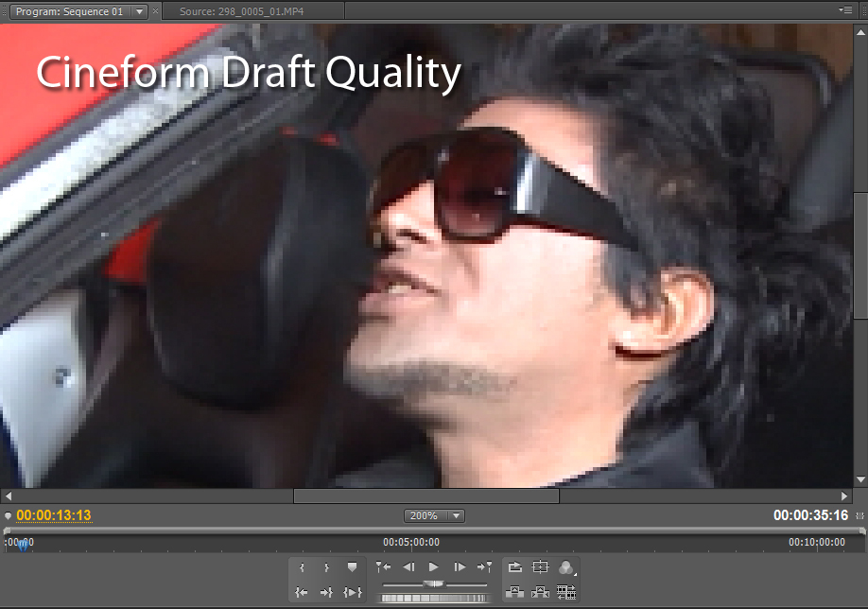Go to the next edit point
The width and height of the screenshot is (868, 609).
click(484, 567)
